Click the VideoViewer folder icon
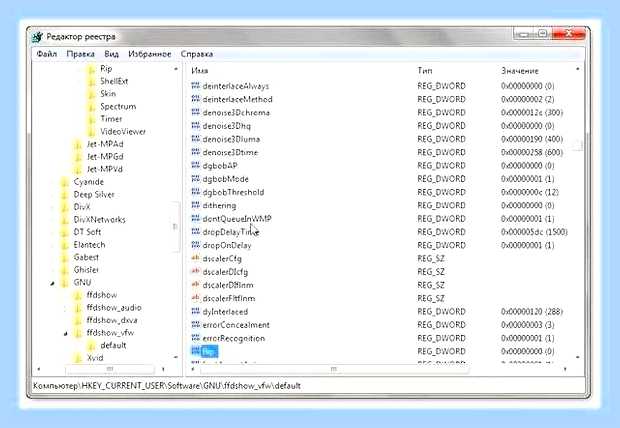 (x=91, y=132)
